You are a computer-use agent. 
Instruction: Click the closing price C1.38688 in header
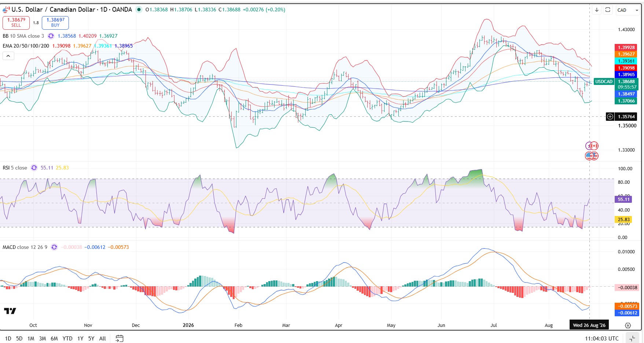point(229,10)
